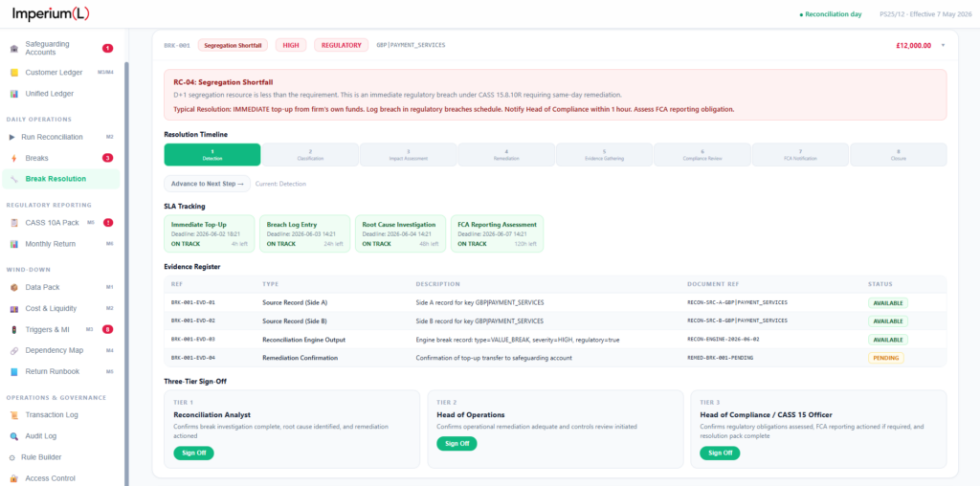Click the Run Reconciliation play icon
This screenshot has height=486, width=980.
[12, 137]
